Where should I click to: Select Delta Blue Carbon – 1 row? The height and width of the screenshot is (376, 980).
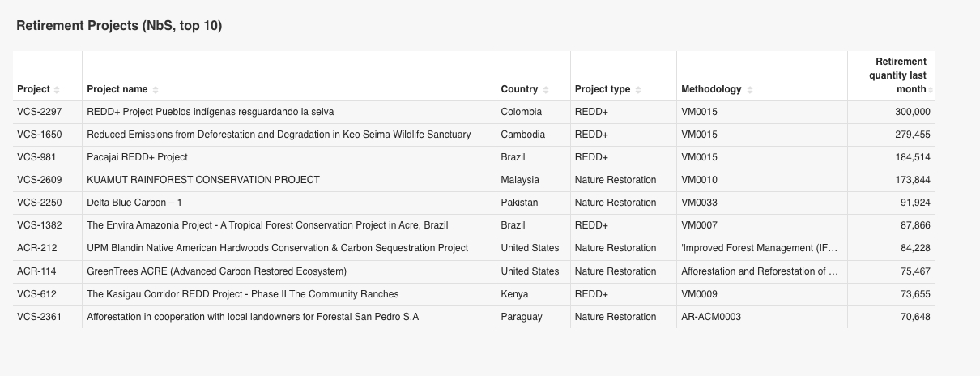tap(132, 203)
